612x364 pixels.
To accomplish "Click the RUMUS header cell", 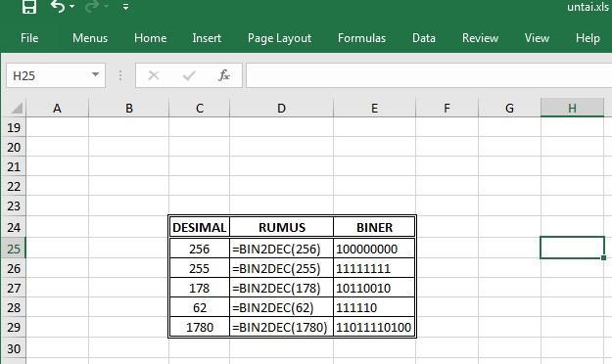I will point(281,227).
